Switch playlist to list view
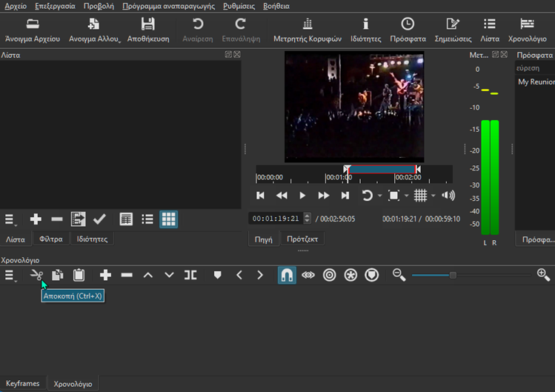The width and height of the screenshot is (555, 392). [147, 219]
